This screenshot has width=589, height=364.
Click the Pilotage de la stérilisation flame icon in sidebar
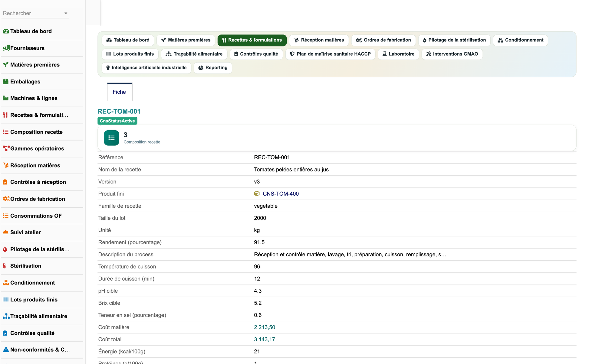pos(5,249)
